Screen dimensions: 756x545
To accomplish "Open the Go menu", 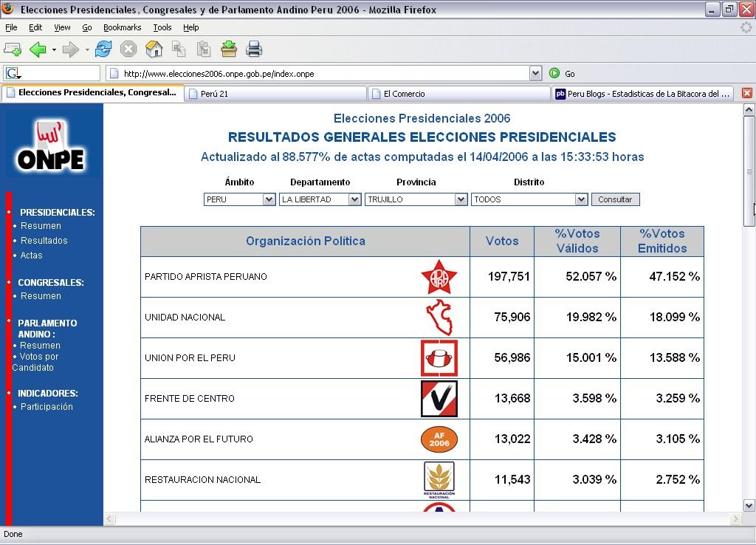I will [x=87, y=27].
